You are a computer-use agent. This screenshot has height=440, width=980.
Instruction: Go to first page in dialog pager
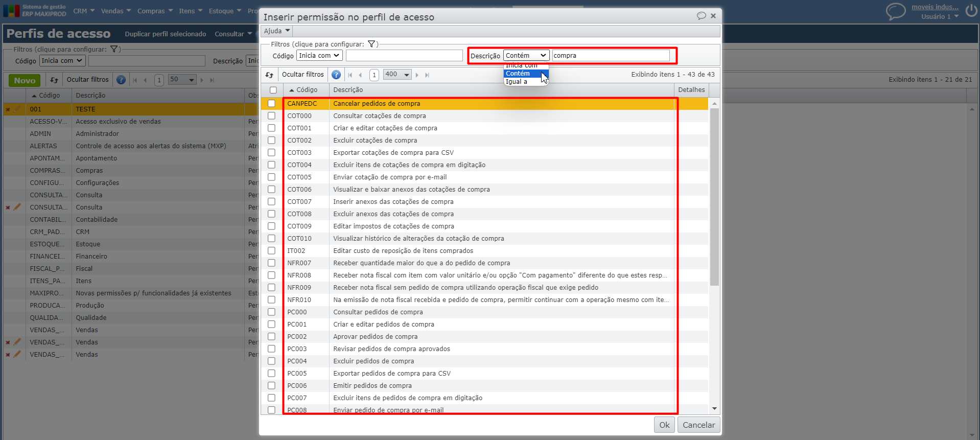tap(350, 75)
